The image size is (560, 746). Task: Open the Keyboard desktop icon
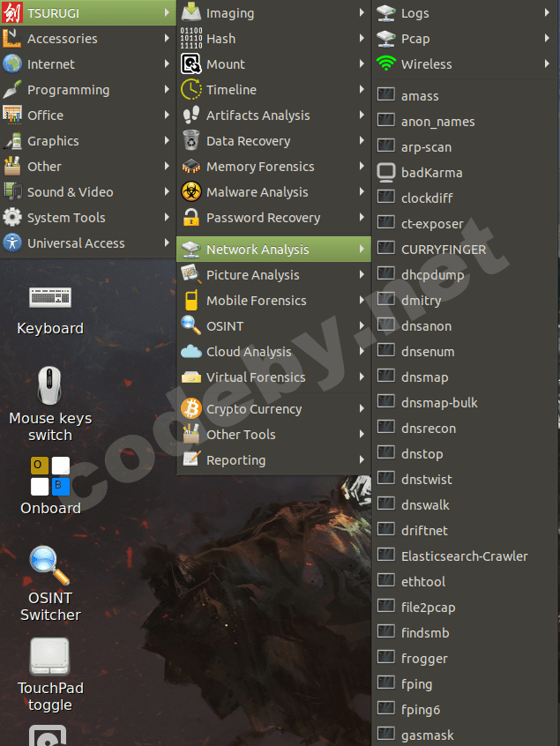[x=50, y=311]
